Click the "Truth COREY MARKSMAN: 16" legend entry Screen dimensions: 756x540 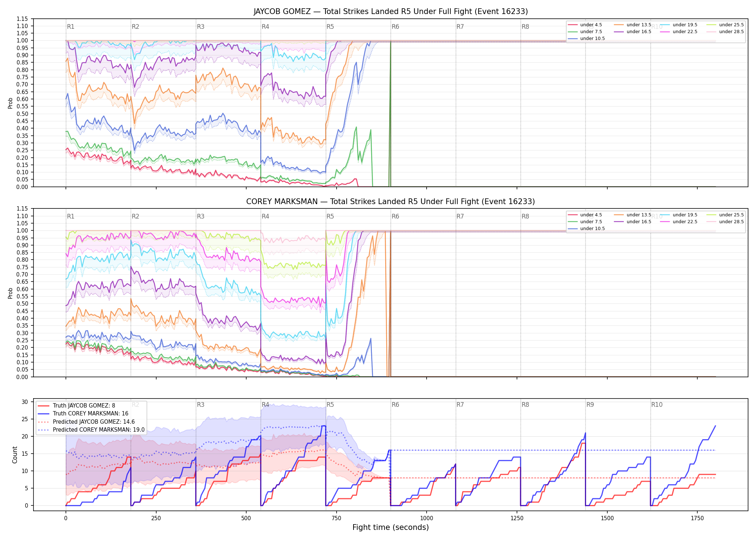tap(83, 414)
